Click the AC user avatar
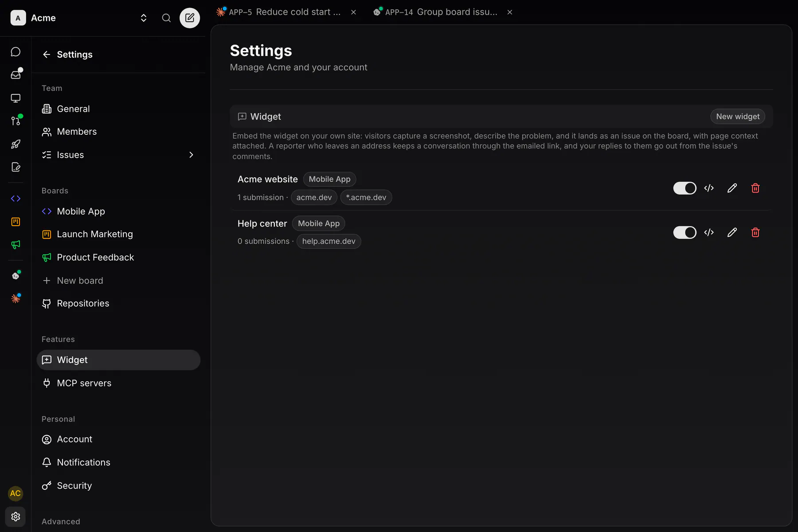Image resolution: width=798 pixels, height=532 pixels. [16, 493]
